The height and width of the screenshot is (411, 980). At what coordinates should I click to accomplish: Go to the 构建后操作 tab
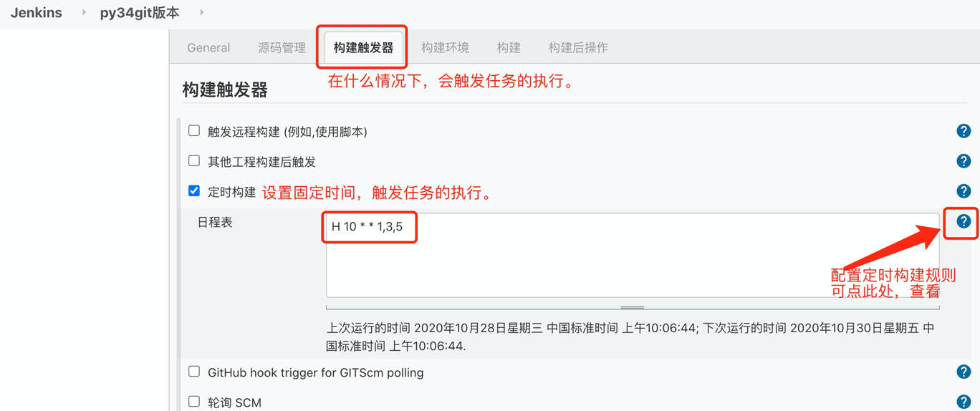[578, 48]
